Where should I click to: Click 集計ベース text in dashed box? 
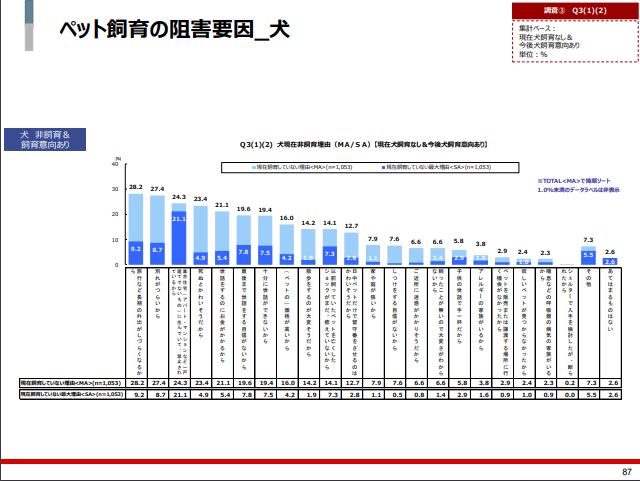tap(537, 28)
